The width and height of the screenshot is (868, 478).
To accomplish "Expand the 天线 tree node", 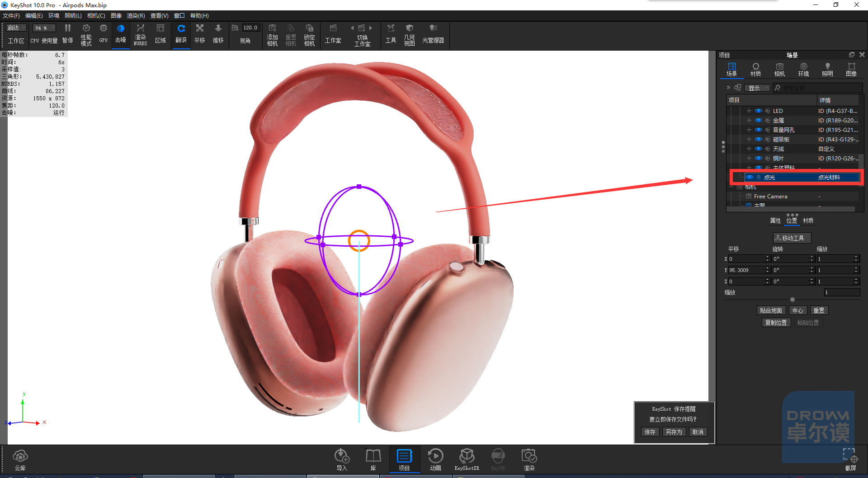I will [749, 149].
